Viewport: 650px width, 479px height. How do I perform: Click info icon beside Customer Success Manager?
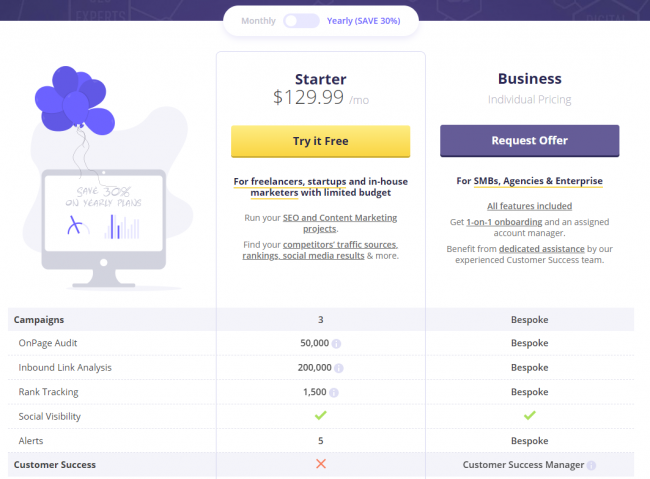(591, 465)
